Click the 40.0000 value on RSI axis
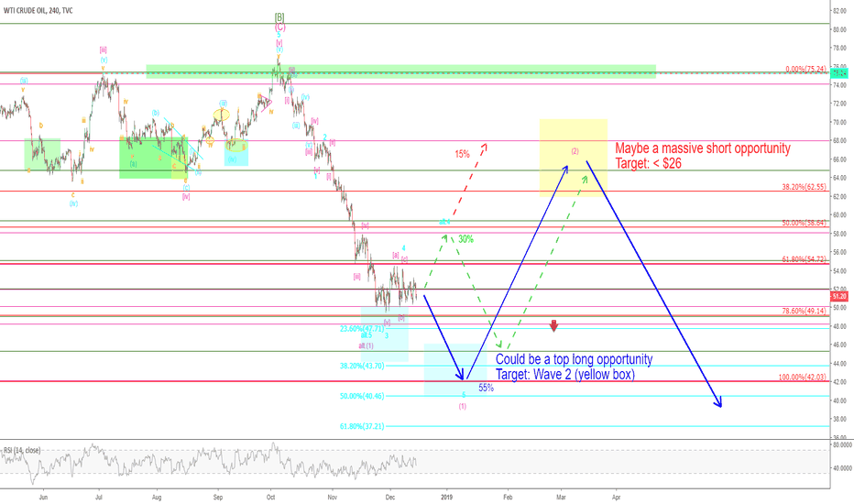 (x=842, y=467)
